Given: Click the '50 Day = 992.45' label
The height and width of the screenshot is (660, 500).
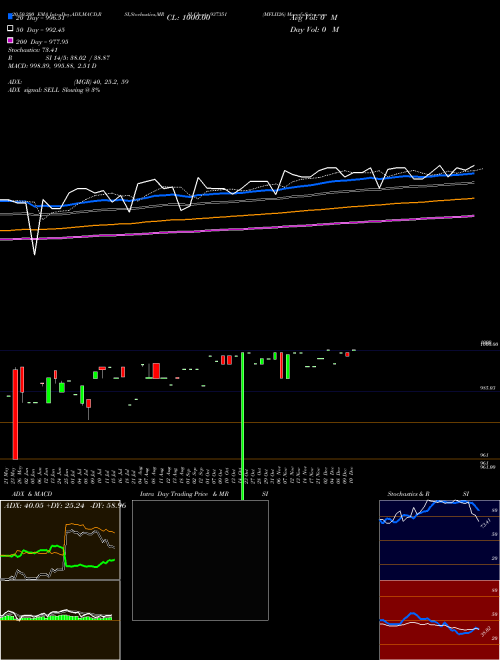Looking at the screenshot, I should point(40,30).
